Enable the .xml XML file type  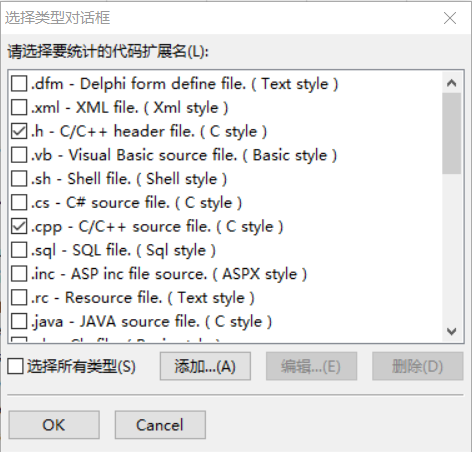tap(19, 107)
